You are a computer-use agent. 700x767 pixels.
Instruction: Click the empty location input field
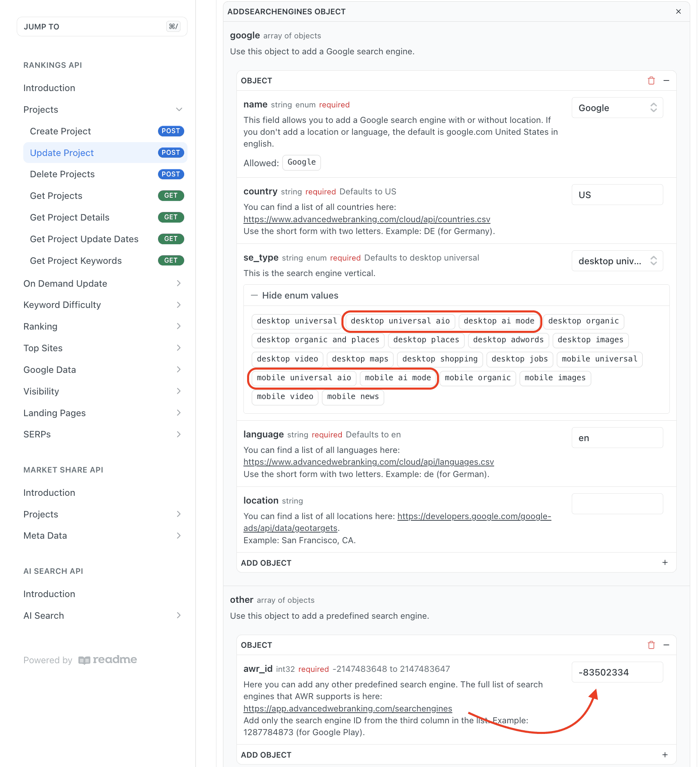point(617,504)
